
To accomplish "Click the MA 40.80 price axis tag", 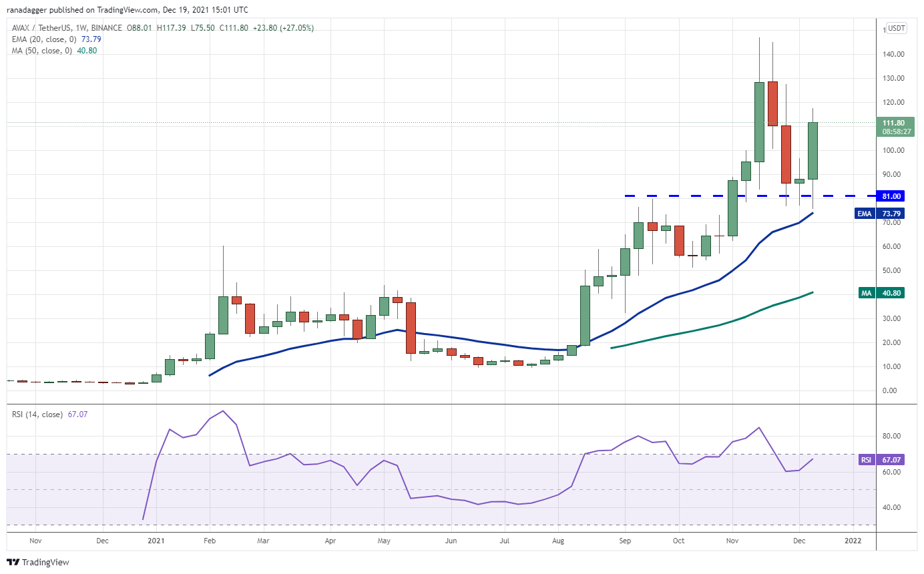I will 882,292.
